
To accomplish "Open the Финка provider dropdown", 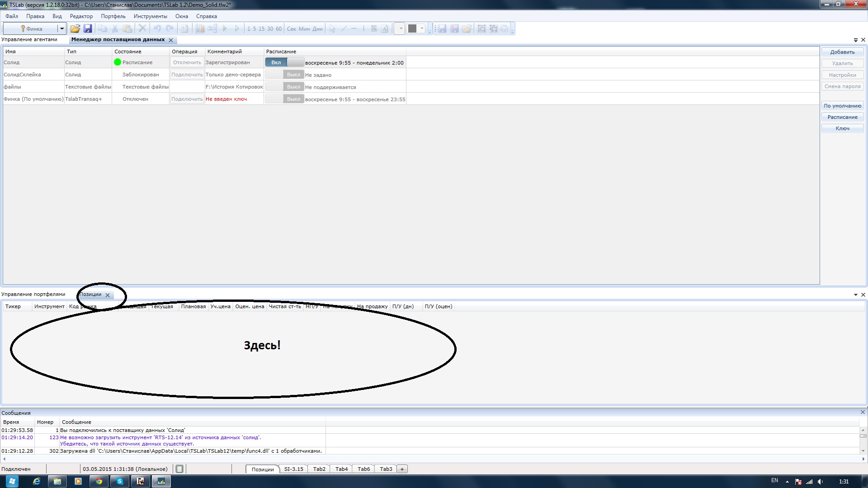I will 62,28.
